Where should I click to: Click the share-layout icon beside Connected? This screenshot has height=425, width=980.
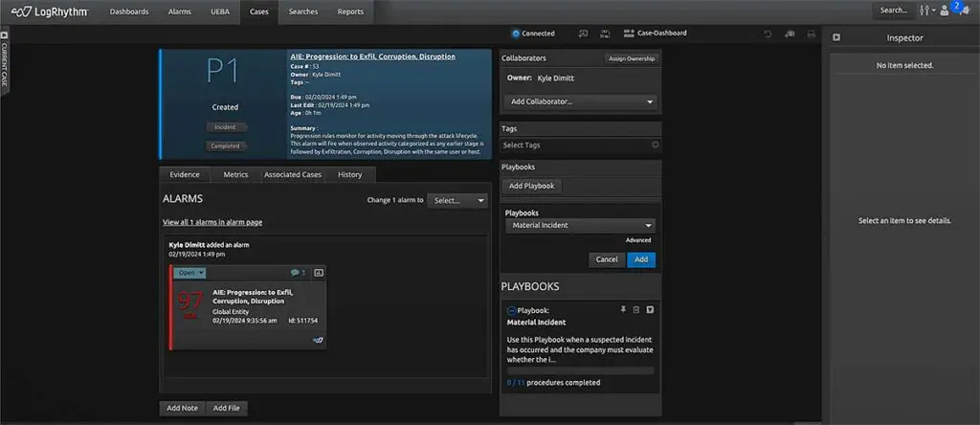click(583, 34)
